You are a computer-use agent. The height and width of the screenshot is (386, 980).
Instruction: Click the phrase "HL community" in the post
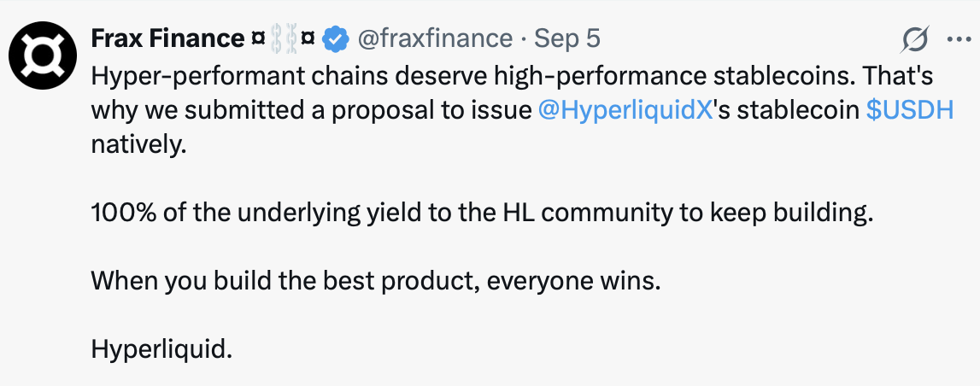point(579,213)
